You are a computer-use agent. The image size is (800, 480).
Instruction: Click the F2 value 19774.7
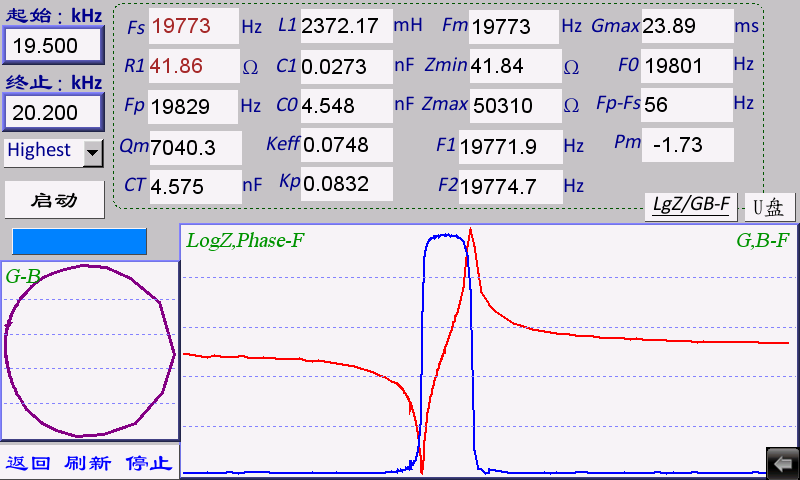510,187
